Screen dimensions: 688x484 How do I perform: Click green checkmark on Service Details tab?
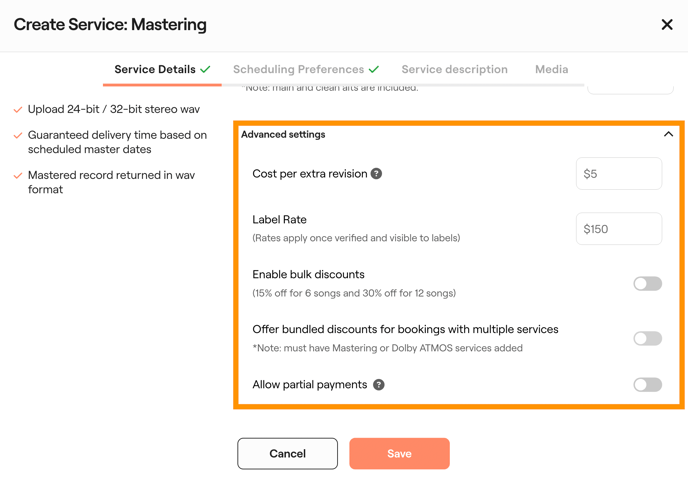coord(205,69)
